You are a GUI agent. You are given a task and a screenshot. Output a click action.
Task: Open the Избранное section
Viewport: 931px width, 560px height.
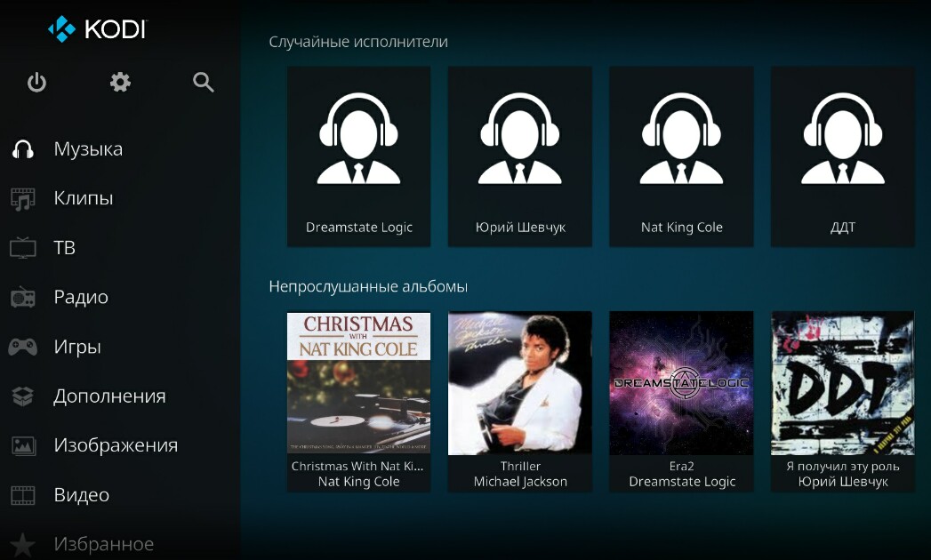click(104, 544)
